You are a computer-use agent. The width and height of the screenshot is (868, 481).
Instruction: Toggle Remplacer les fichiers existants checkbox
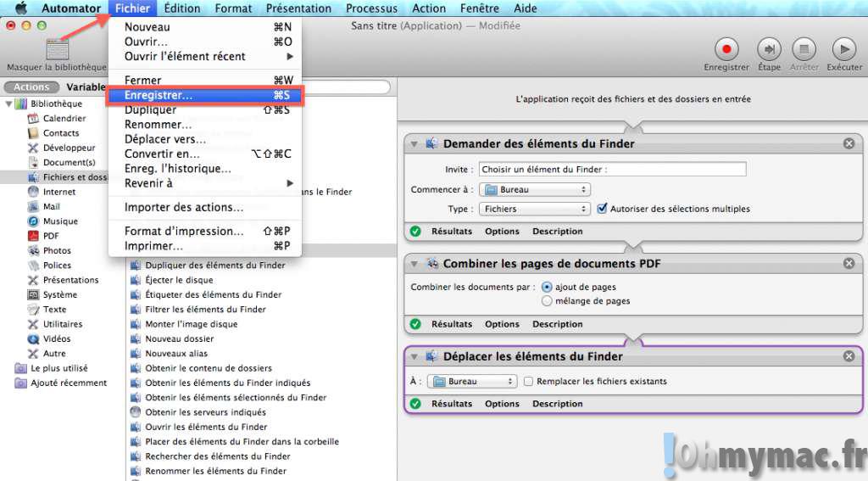coord(529,381)
